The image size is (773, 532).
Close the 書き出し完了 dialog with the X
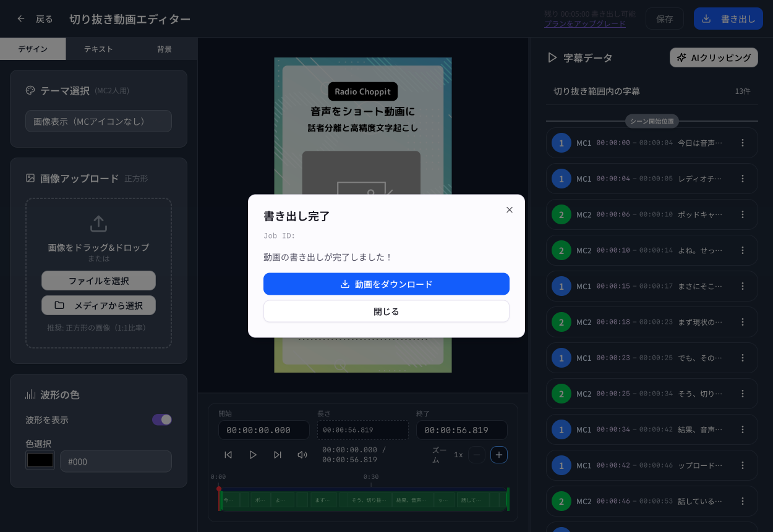510,210
